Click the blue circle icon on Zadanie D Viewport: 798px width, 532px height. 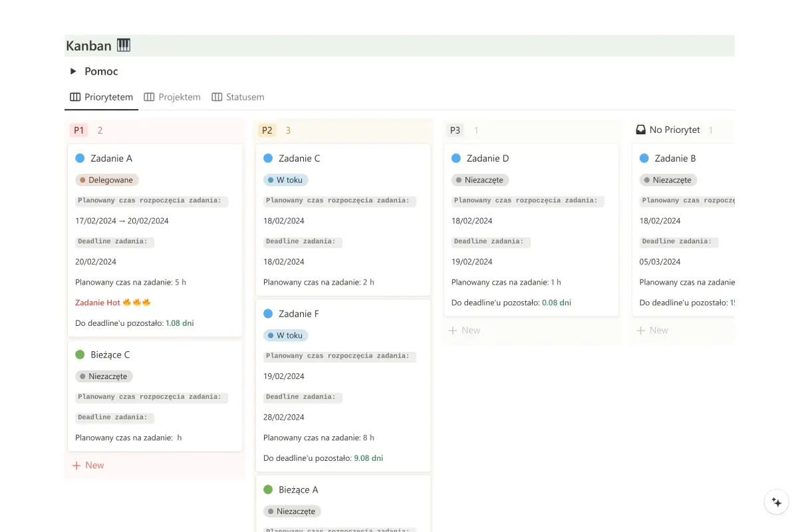click(457, 158)
